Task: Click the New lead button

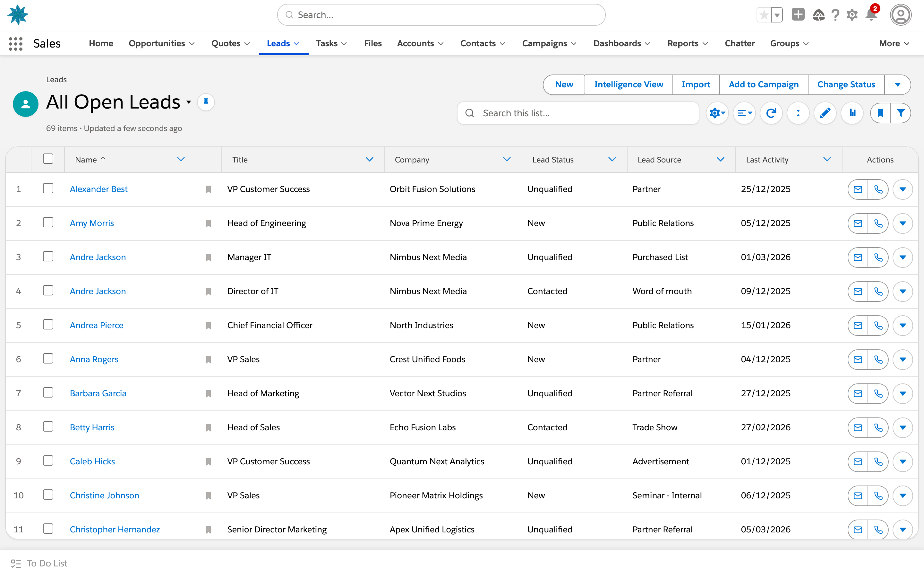Action: pyautogui.click(x=564, y=84)
